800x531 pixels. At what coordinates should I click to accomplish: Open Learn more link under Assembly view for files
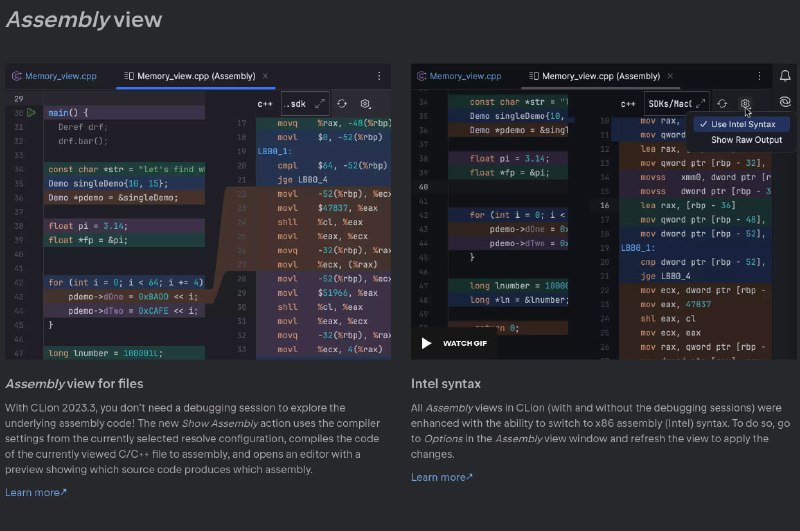(36, 493)
